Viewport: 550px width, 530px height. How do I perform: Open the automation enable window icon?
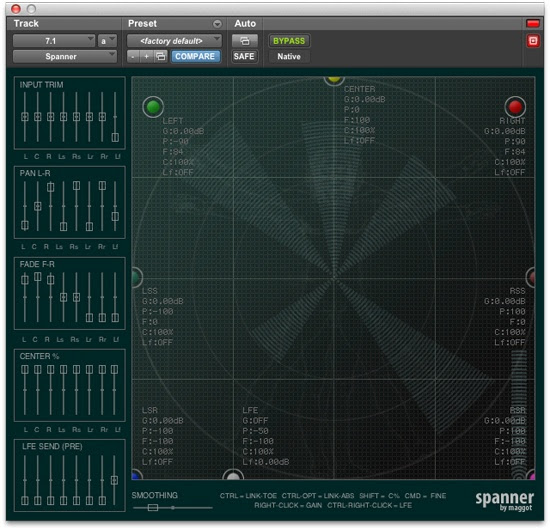(245, 41)
